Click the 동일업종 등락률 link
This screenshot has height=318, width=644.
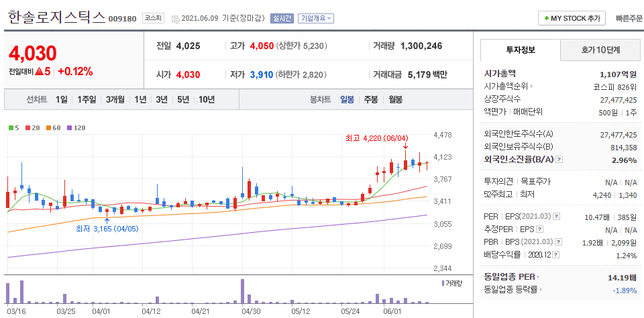(511, 290)
